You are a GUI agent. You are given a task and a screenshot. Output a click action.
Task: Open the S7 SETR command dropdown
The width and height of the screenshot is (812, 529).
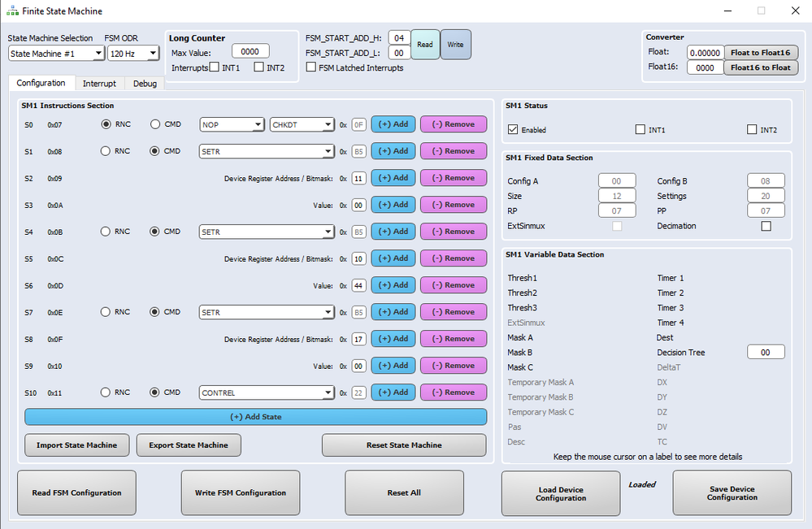(266, 313)
